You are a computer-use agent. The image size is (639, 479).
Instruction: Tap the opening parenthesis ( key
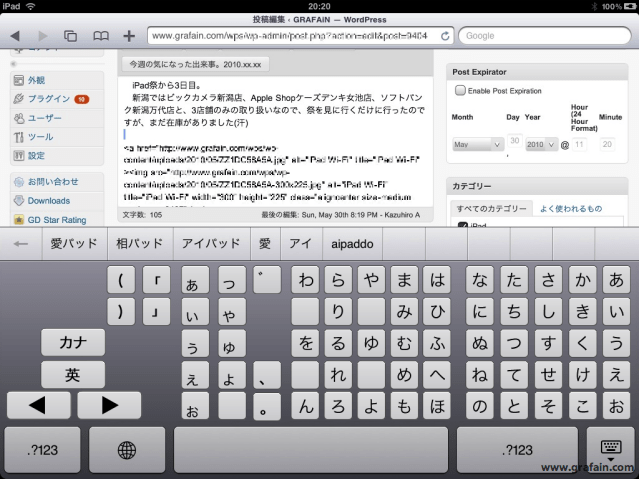[121, 280]
